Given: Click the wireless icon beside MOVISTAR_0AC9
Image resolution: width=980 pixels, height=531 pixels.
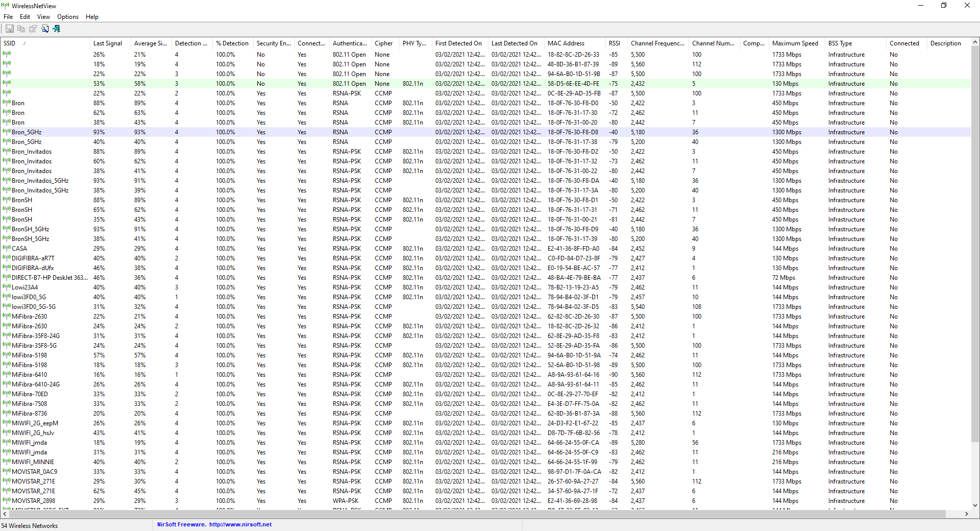Looking at the screenshot, I should click(x=7, y=472).
